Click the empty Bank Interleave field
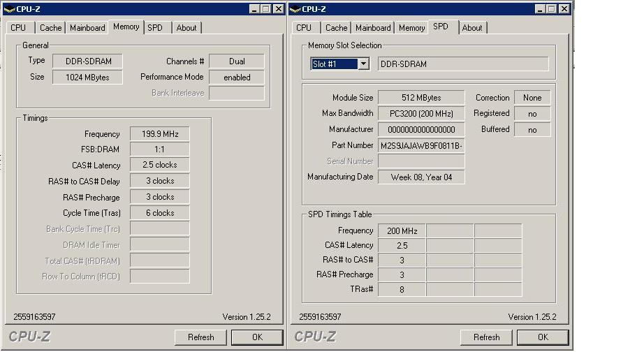Viewport: 644px width, 352px height. point(237,93)
